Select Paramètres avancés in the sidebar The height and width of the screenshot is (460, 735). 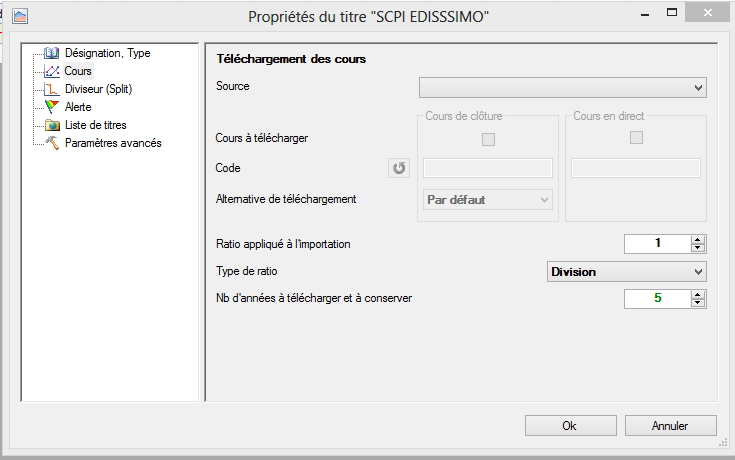tap(113, 143)
